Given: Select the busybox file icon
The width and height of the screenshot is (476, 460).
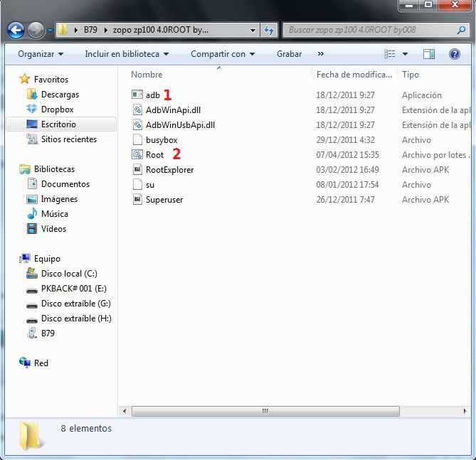Looking at the screenshot, I should click(x=137, y=139).
